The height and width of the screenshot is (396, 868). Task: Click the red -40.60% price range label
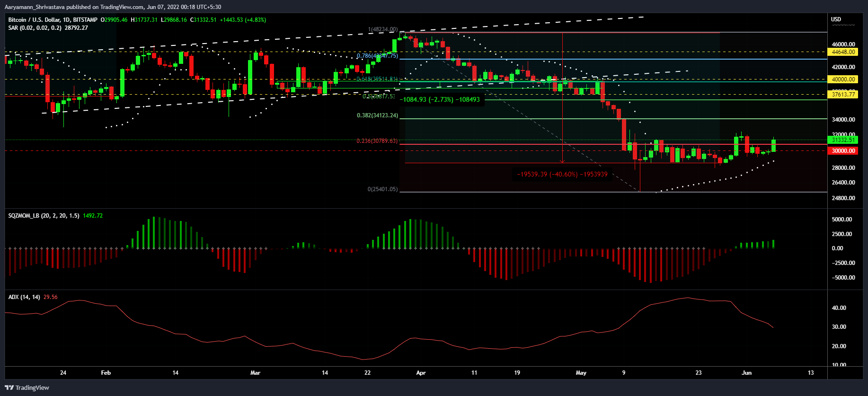tap(562, 174)
